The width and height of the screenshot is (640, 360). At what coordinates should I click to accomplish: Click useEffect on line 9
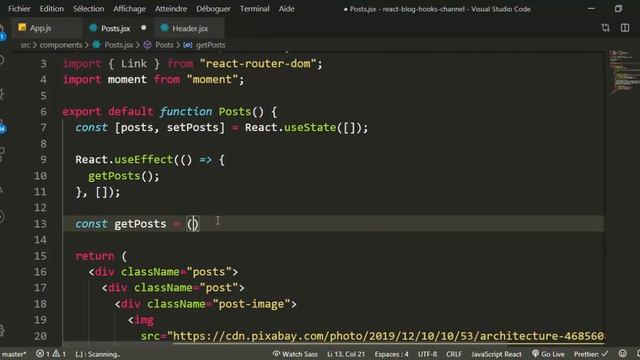tap(144, 160)
